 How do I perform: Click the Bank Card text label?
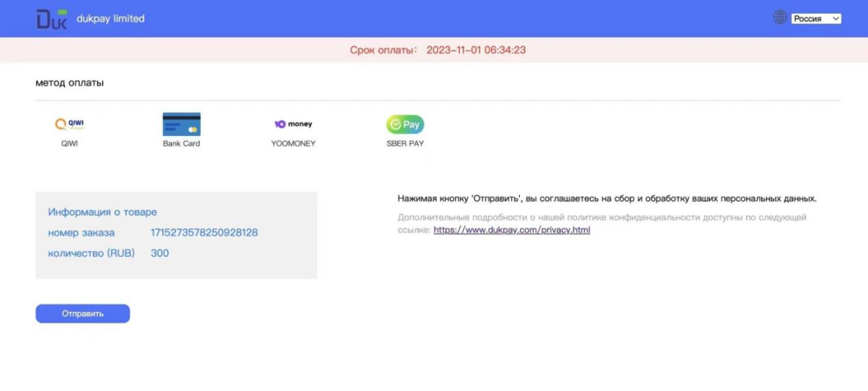tap(181, 144)
